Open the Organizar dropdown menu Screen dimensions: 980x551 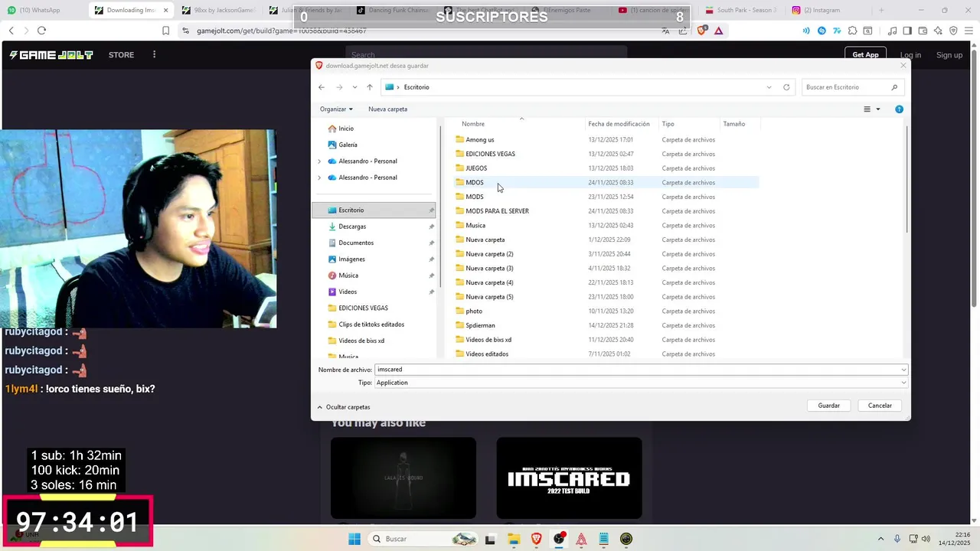coord(336,109)
